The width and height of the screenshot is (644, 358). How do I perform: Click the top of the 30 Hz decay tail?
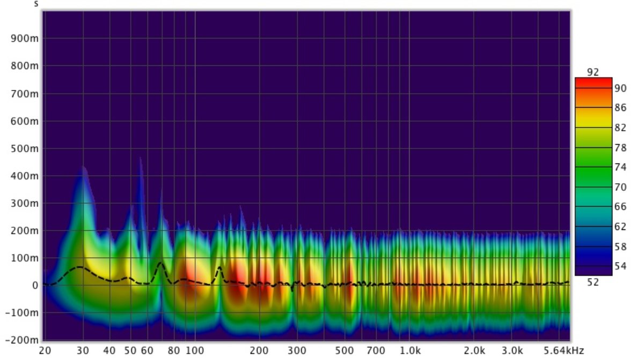tap(83, 168)
